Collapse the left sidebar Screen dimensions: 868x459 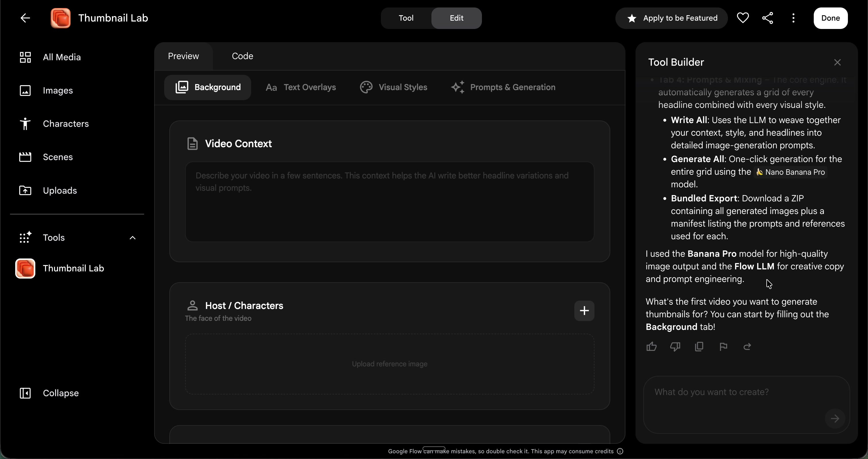point(49,393)
